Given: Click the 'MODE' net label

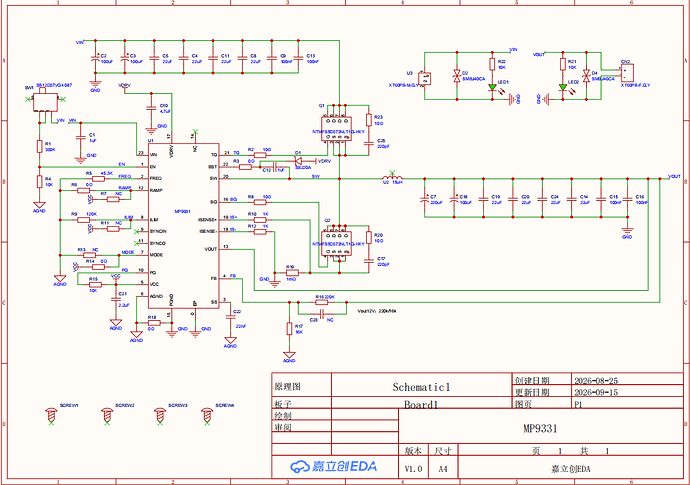Looking at the screenshot, I should coord(128,253).
